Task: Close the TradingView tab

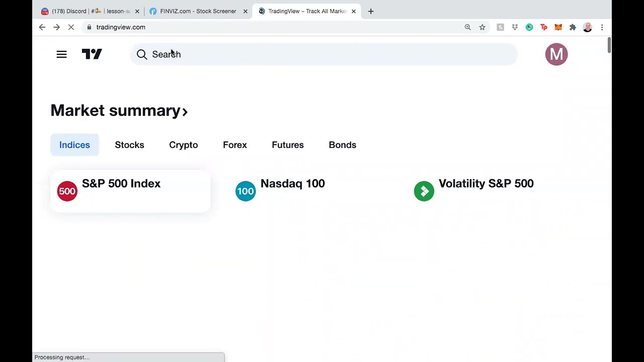Action: click(x=353, y=11)
